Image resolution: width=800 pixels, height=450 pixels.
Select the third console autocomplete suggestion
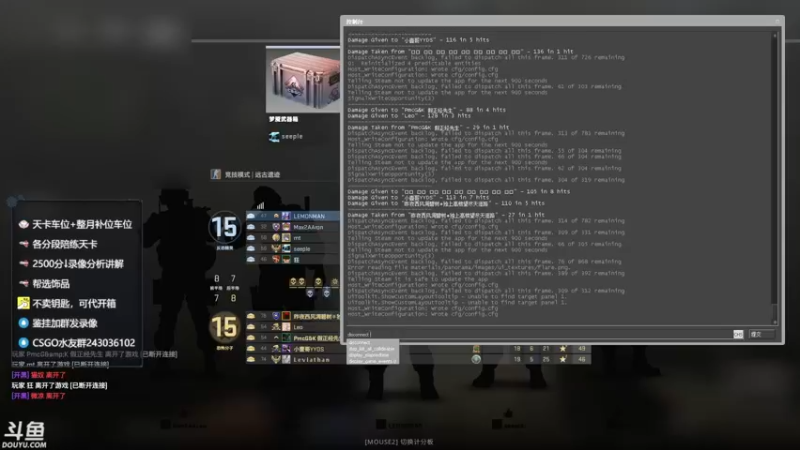click(372, 355)
